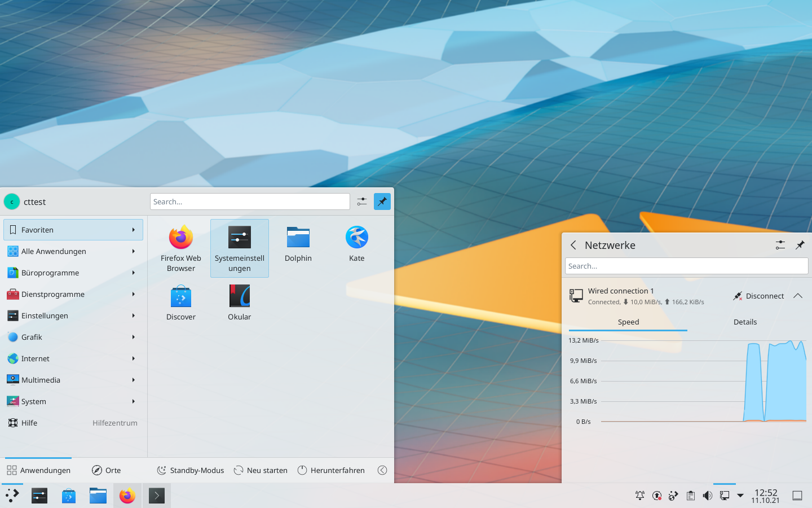Click the volume icon in system tray
This screenshot has height=508, width=812.
707,496
